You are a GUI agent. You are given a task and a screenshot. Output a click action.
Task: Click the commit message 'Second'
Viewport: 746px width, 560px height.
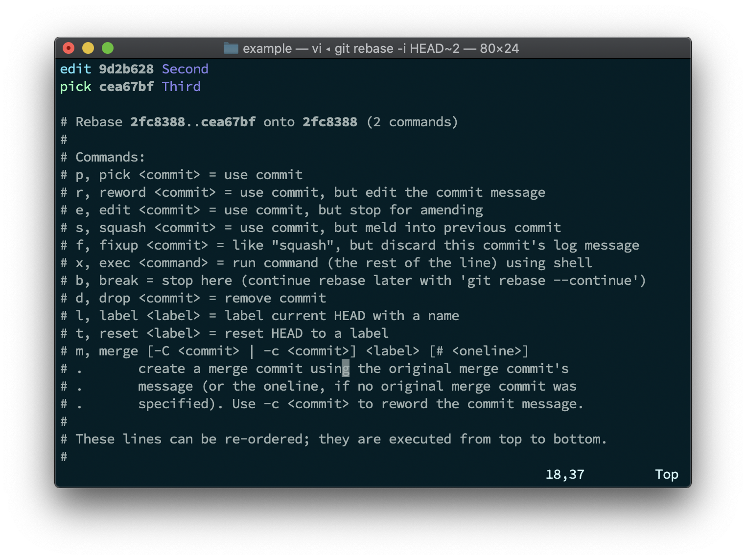(185, 69)
